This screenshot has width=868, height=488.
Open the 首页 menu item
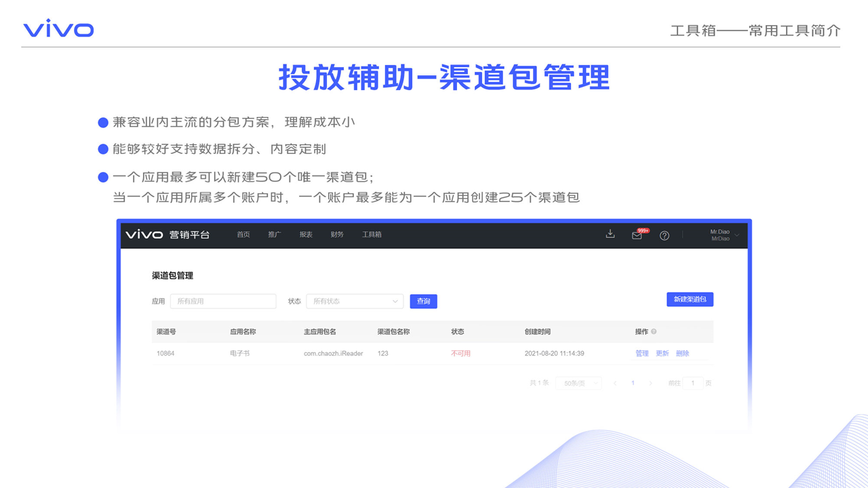(243, 235)
